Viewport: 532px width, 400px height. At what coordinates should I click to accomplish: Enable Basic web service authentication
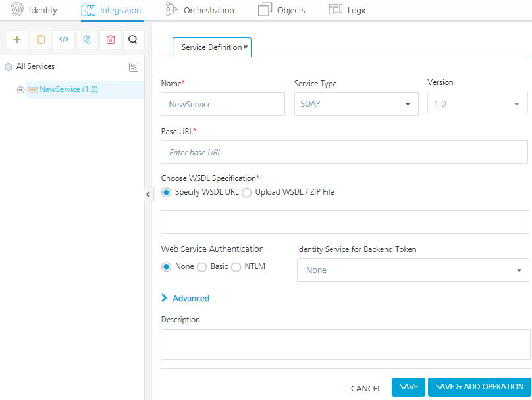click(202, 266)
